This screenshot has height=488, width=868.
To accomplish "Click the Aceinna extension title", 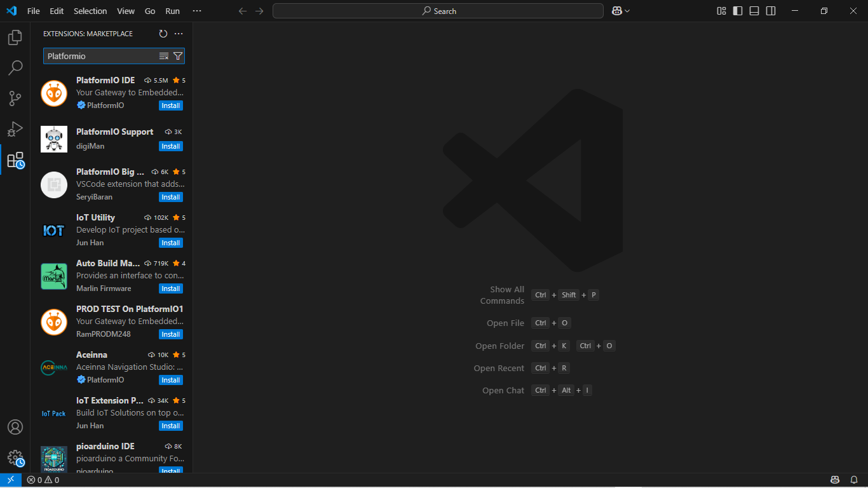I will 92,355.
